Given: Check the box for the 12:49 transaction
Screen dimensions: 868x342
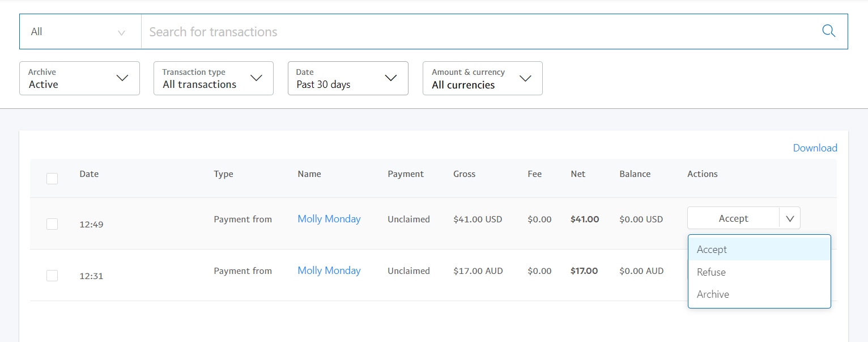Looking at the screenshot, I should (52, 224).
